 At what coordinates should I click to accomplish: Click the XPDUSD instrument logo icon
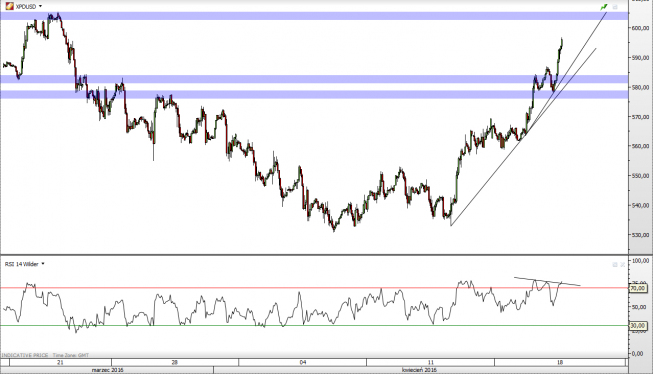pos(9,6)
